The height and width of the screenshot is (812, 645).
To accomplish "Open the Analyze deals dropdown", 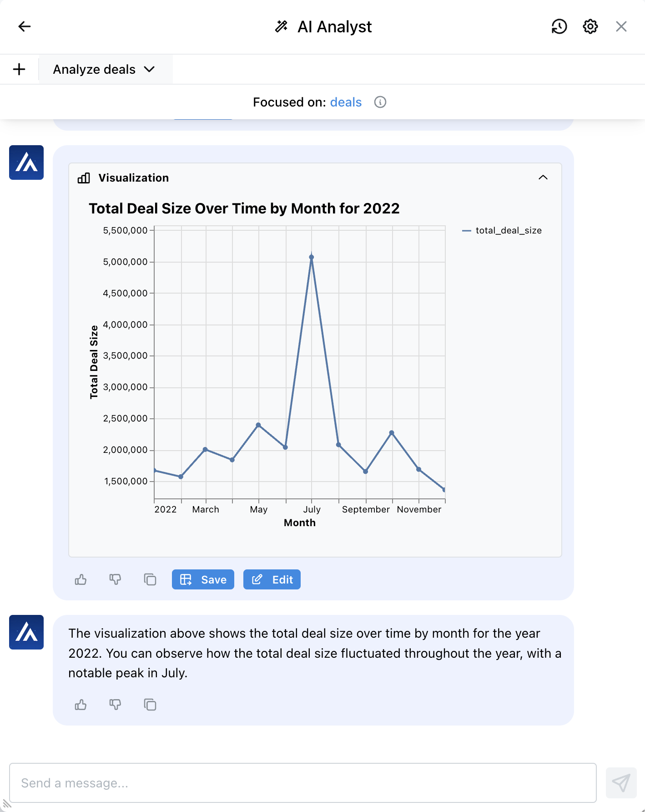I will click(104, 69).
